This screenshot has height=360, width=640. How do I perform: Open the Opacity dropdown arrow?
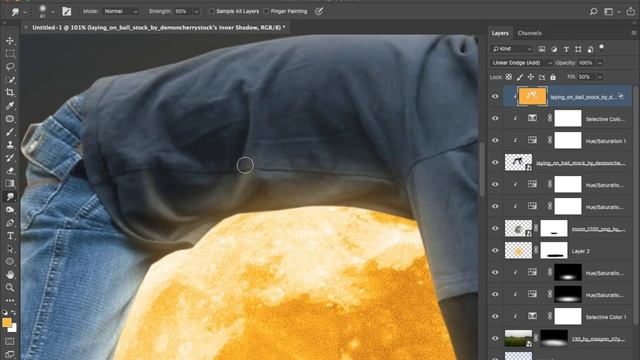[x=600, y=63]
